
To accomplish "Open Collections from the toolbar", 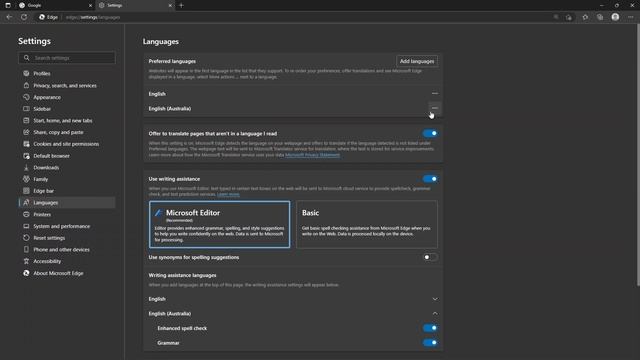I will [600, 17].
